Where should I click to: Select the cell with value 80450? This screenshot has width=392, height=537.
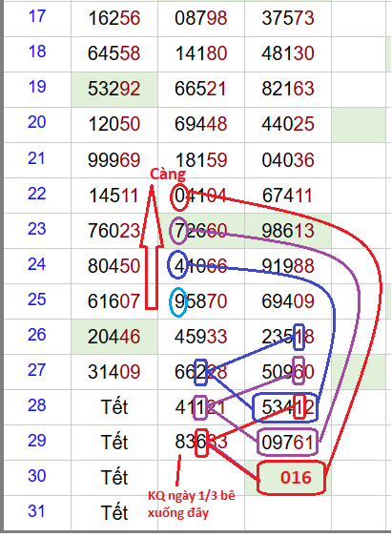point(114,266)
